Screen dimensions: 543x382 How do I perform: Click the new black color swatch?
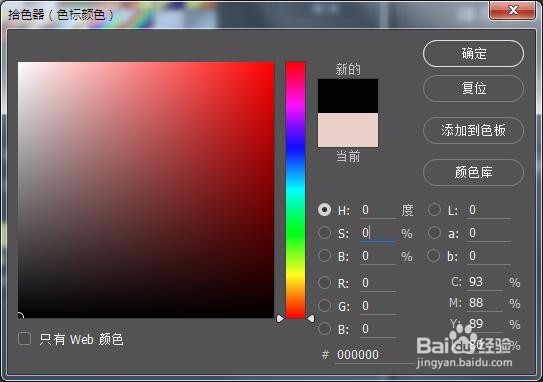[x=348, y=96]
